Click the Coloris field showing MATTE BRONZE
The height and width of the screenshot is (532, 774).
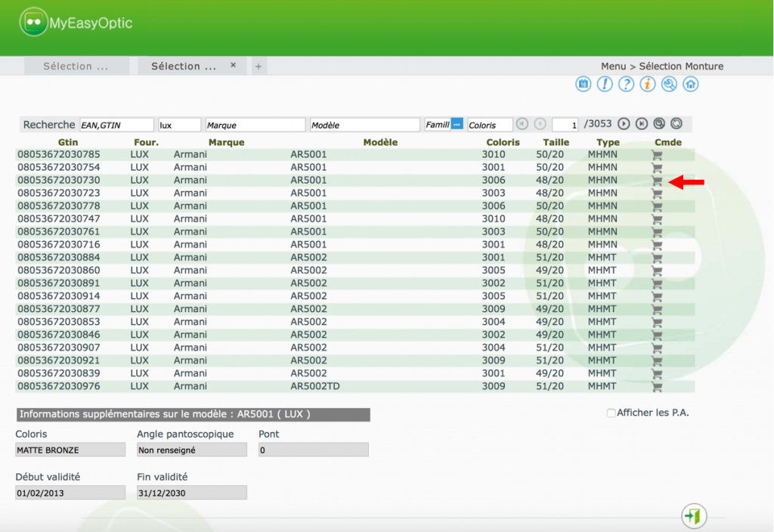tap(70, 450)
